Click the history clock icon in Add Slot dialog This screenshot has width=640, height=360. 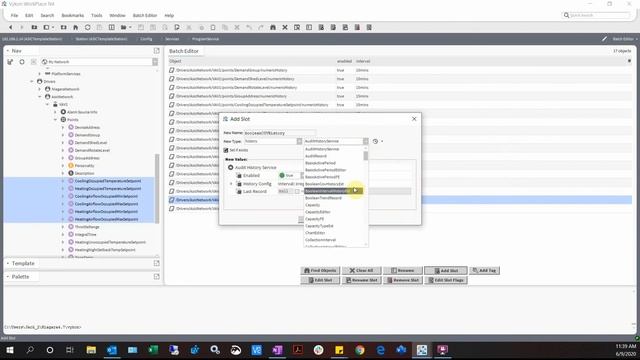click(376, 141)
